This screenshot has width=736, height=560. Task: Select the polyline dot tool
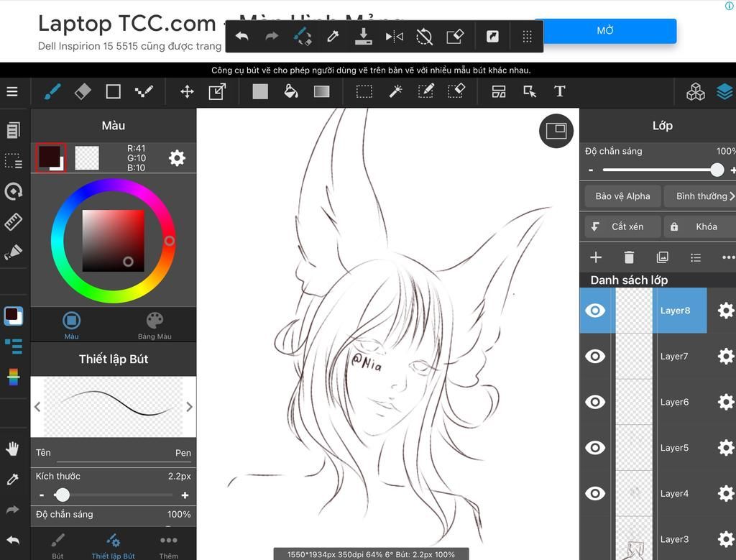(144, 91)
